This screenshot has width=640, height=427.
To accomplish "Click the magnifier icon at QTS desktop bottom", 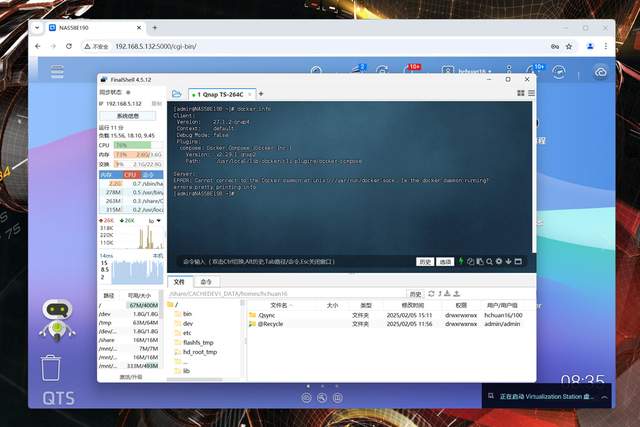I will click(x=322, y=398).
